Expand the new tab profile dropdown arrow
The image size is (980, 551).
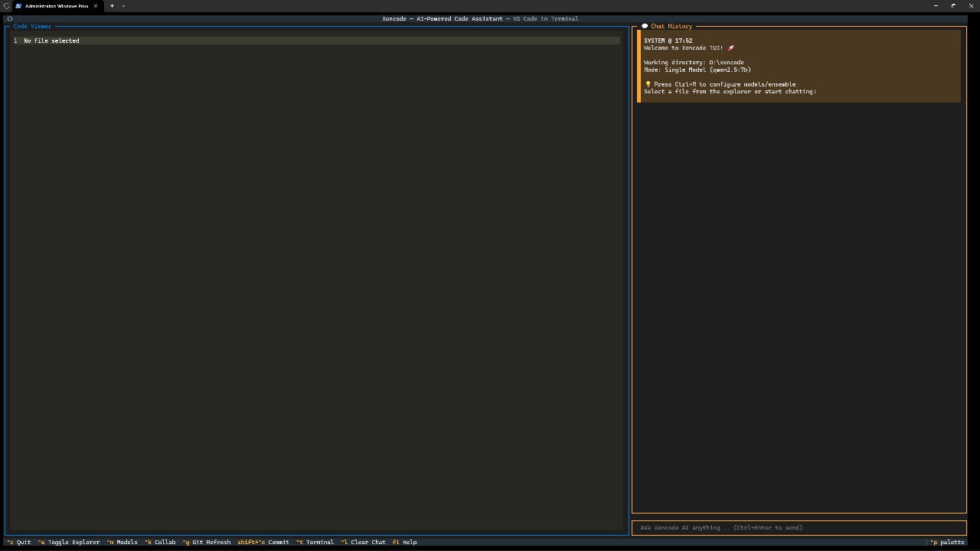[x=123, y=6]
